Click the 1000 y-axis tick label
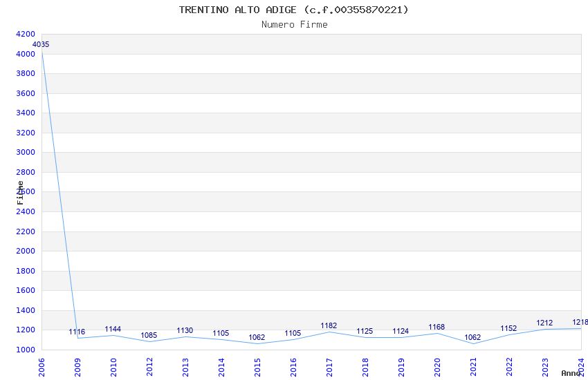Viewport: 588px width, 380px height. 26,350
